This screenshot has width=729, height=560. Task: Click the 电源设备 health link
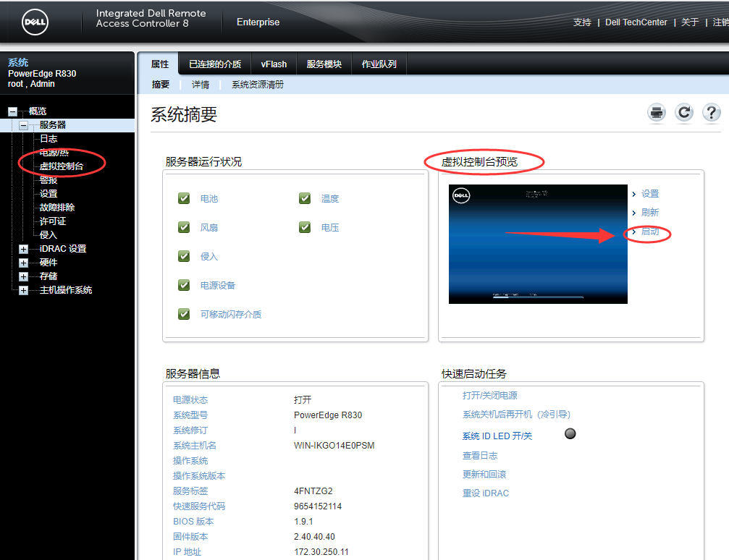[x=218, y=285]
